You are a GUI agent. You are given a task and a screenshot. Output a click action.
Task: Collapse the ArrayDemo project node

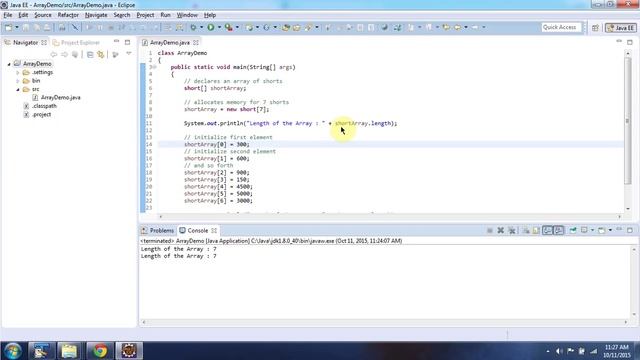[9, 64]
